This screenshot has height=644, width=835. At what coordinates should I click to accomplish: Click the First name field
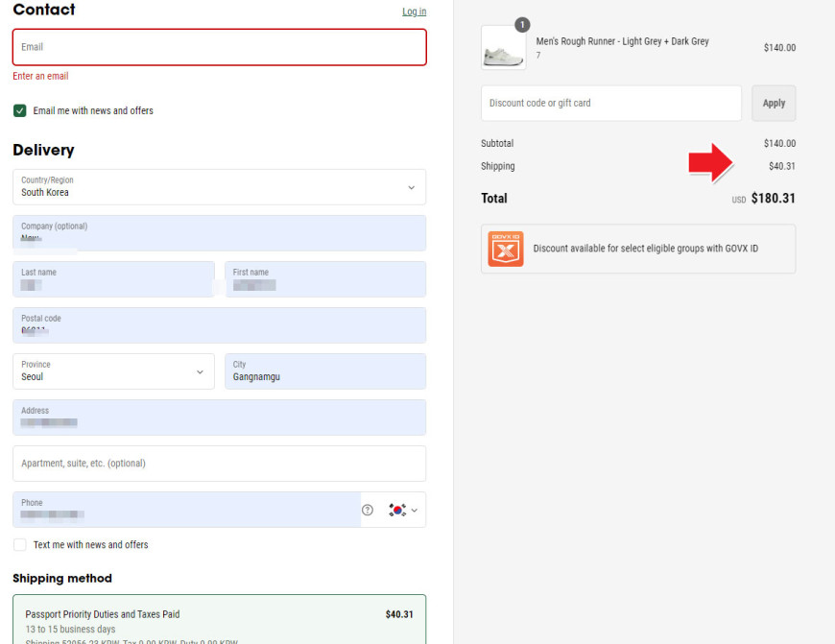[x=324, y=279]
